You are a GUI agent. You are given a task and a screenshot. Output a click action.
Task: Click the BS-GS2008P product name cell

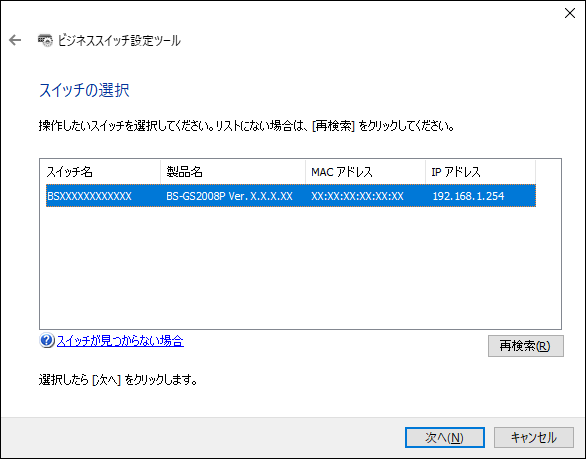click(x=229, y=196)
